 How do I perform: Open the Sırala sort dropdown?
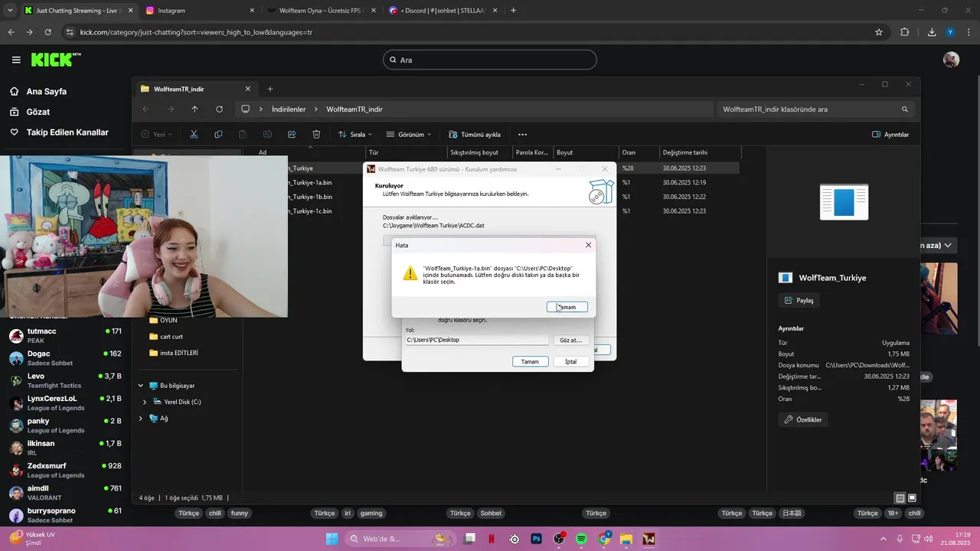coord(356,135)
